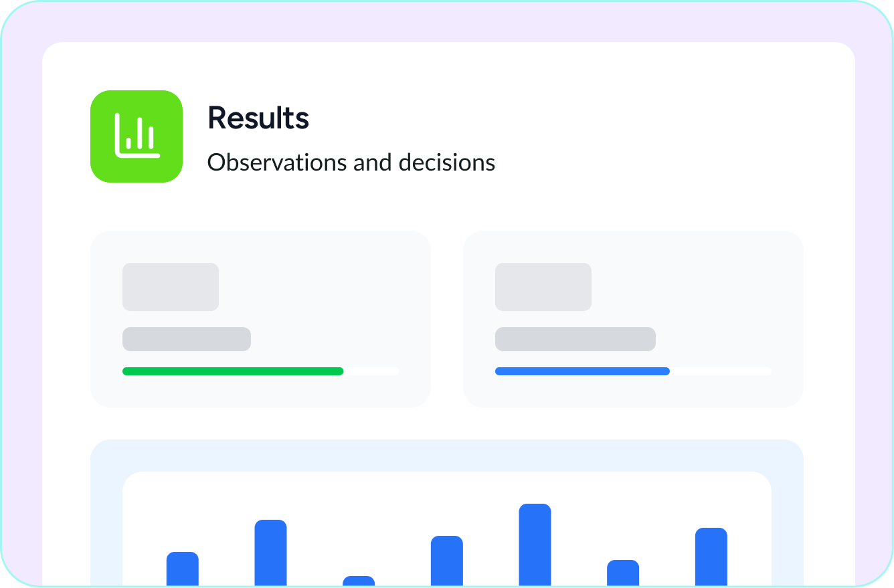Select the Results heading text

(258, 118)
